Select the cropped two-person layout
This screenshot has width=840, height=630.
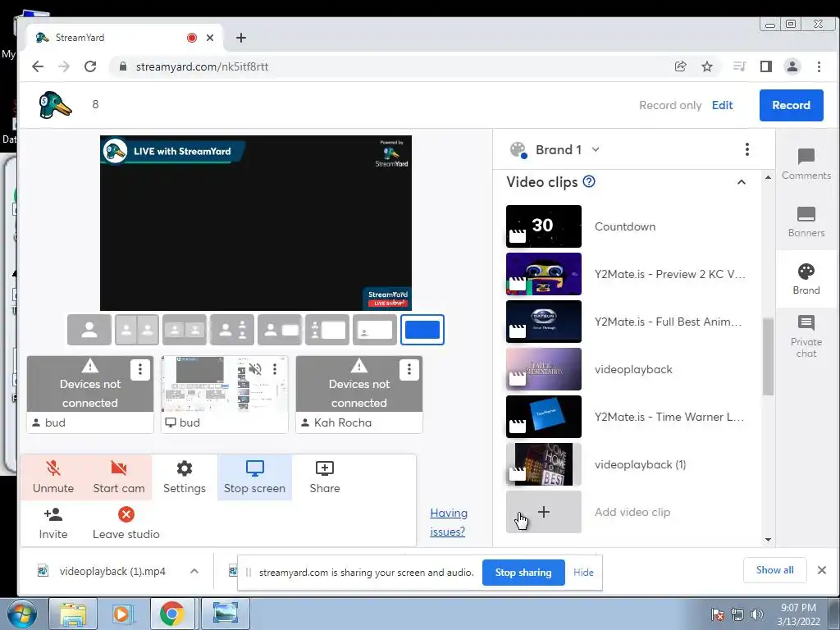click(185, 330)
